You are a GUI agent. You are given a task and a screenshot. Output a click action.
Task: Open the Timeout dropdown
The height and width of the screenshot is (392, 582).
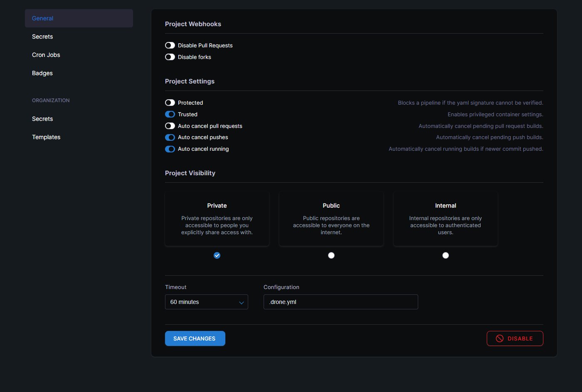[206, 302]
